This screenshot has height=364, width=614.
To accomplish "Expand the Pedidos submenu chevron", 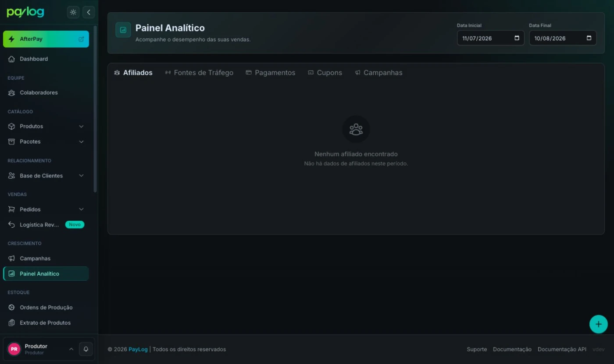I will (81, 209).
